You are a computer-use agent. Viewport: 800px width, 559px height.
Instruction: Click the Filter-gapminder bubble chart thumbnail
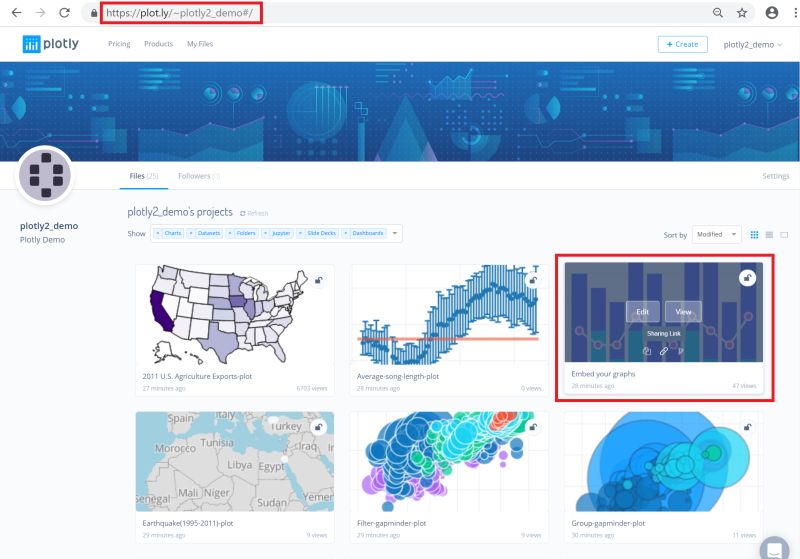pyautogui.click(x=449, y=462)
